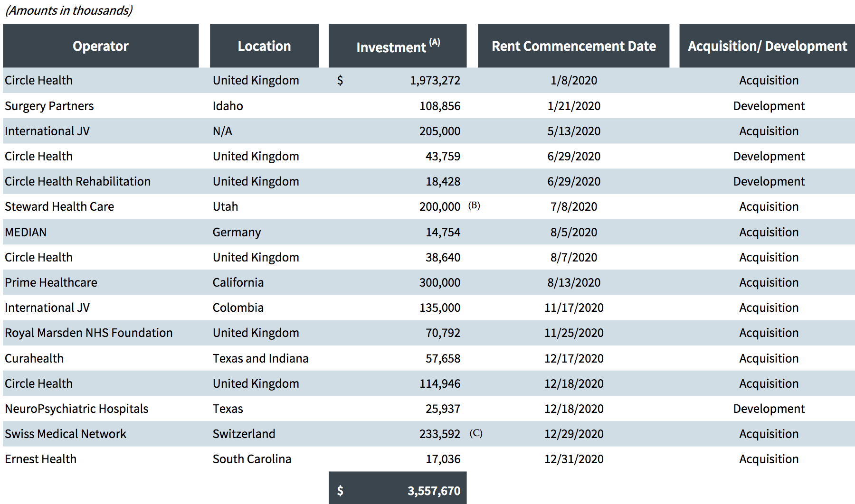This screenshot has width=855, height=504.
Task: Click the Colombia location cell
Action: click(x=238, y=308)
